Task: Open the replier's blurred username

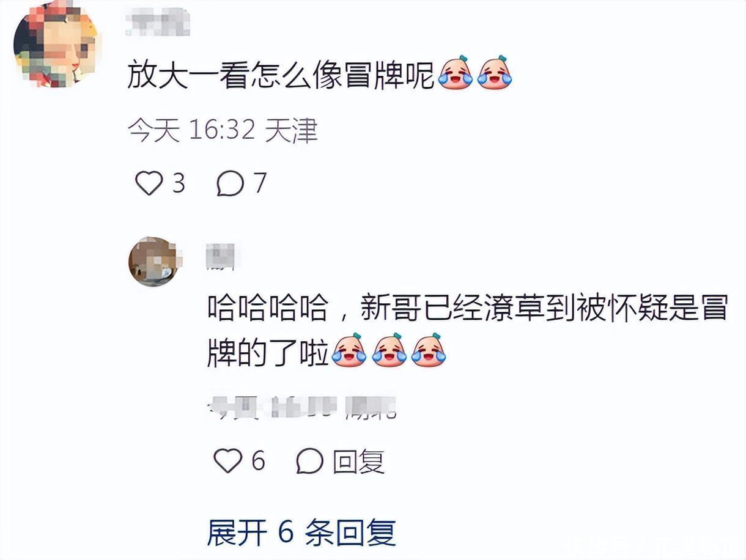Action: (220, 256)
